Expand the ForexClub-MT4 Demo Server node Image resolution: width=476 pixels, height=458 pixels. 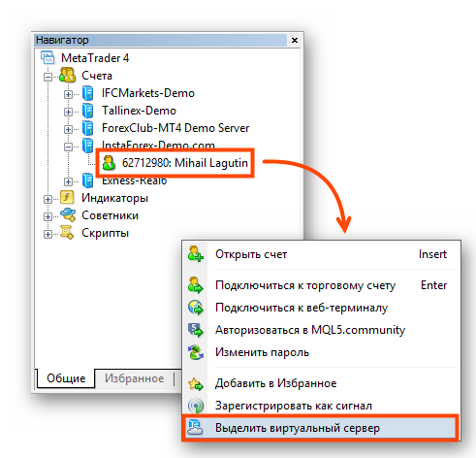tap(68, 129)
